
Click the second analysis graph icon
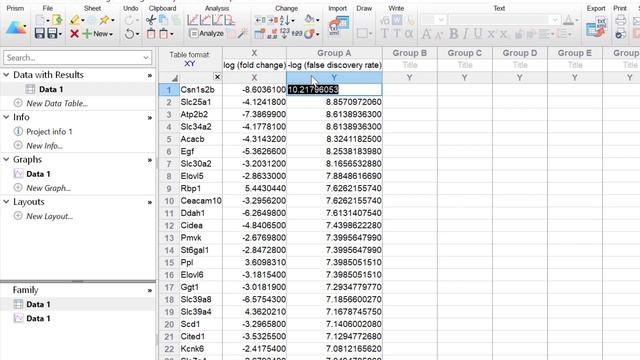[x=205, y=20]
